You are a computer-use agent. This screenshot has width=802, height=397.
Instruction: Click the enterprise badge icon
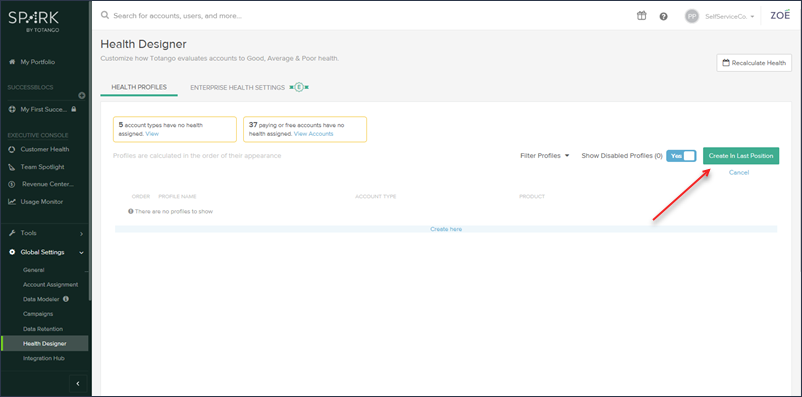click(299, 87)
